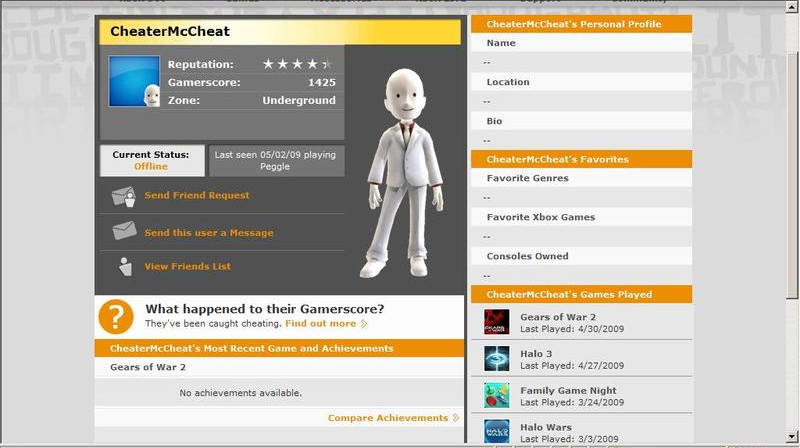The width and height of the screenshot is (800, 448).
Task: Click the Halo 3 title text
Action: click(536, 354)
